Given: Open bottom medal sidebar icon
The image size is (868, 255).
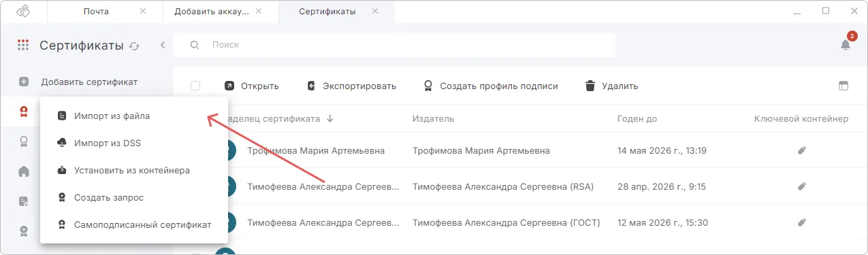Looking at the screenshot, I should coord(23,231).
